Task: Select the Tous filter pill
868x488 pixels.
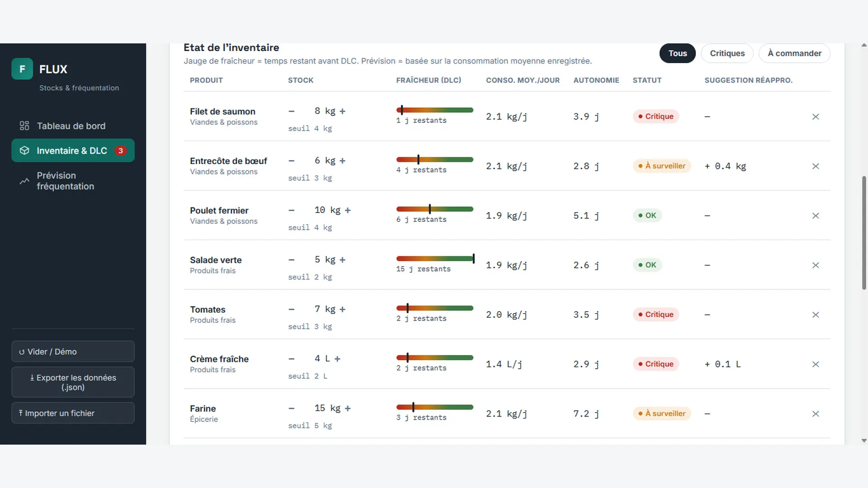Action: pos(677,53)
